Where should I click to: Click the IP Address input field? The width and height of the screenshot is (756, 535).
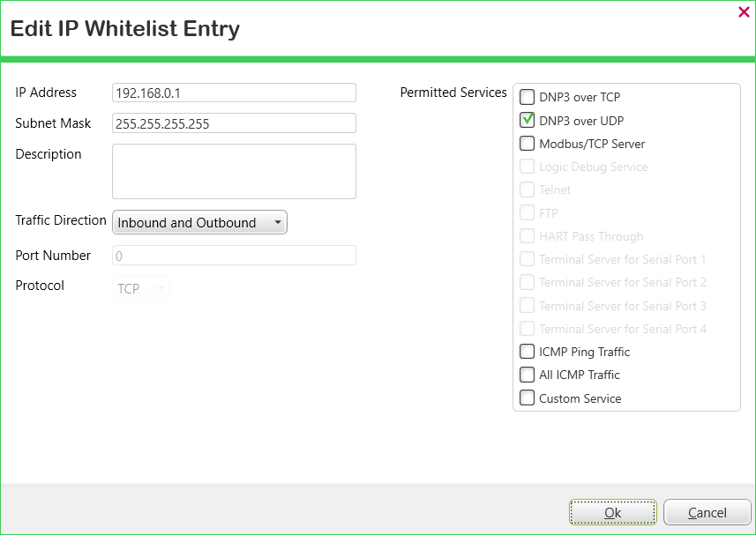234,93
